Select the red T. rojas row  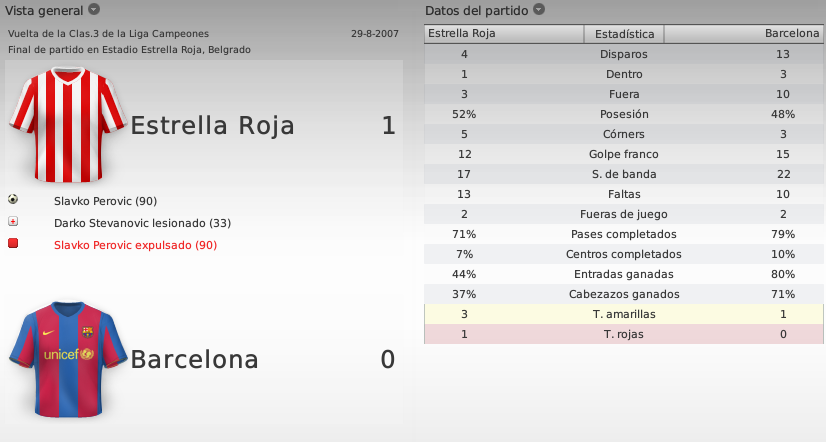click(x=624, y=334)
